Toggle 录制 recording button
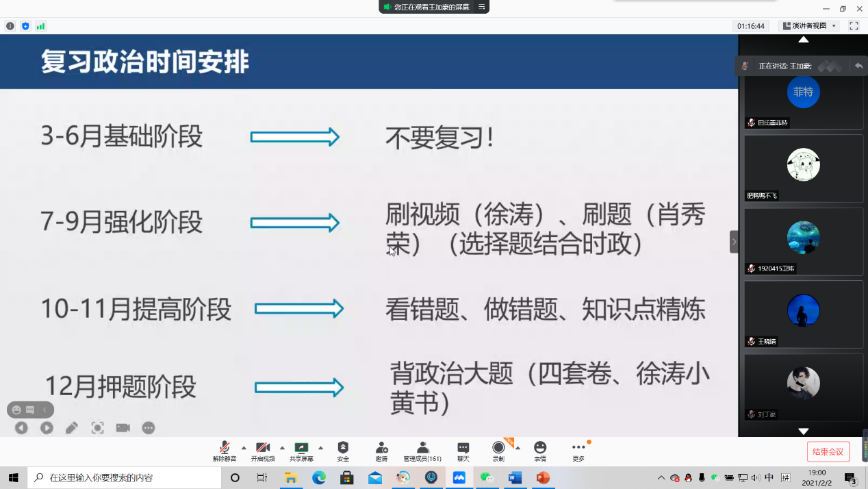868x489 pixels. coord(498,448)
